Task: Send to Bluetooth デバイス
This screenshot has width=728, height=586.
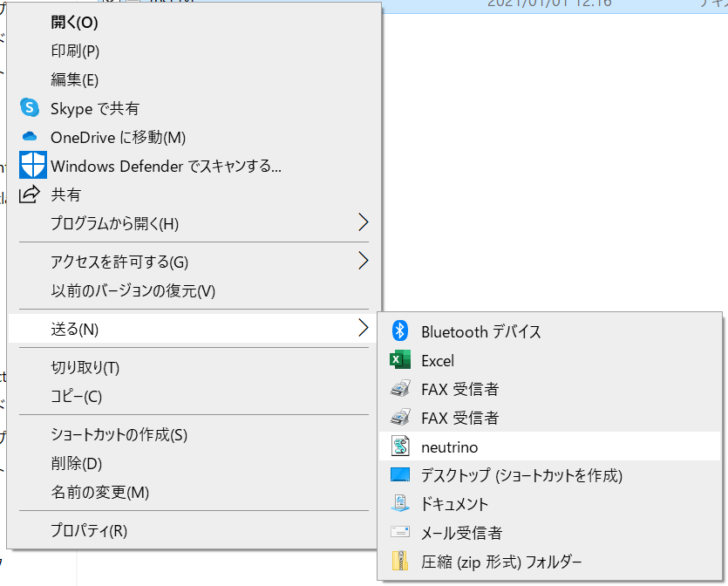Action: (550, 331)
